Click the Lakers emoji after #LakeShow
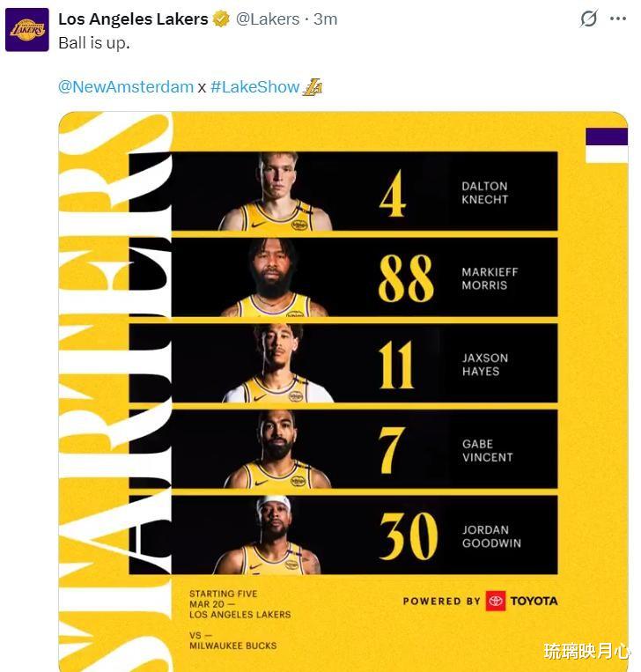This screenshot has width=641, height=672. pyautogui.click(x=313, y=86)
